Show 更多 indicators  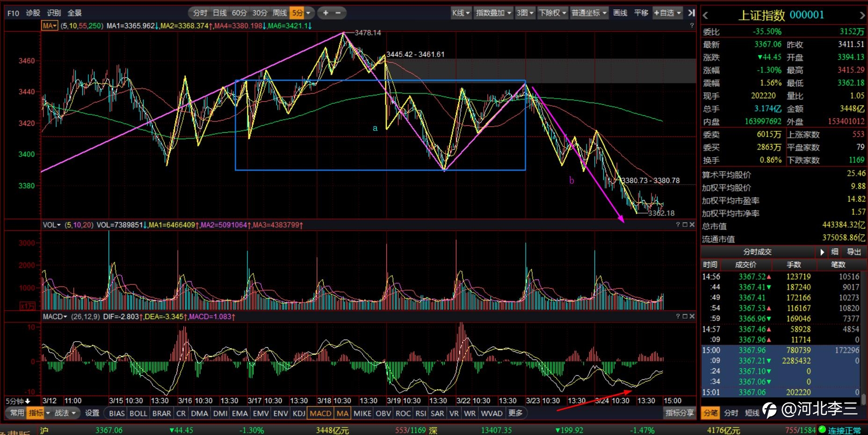[x=515, y=414]
